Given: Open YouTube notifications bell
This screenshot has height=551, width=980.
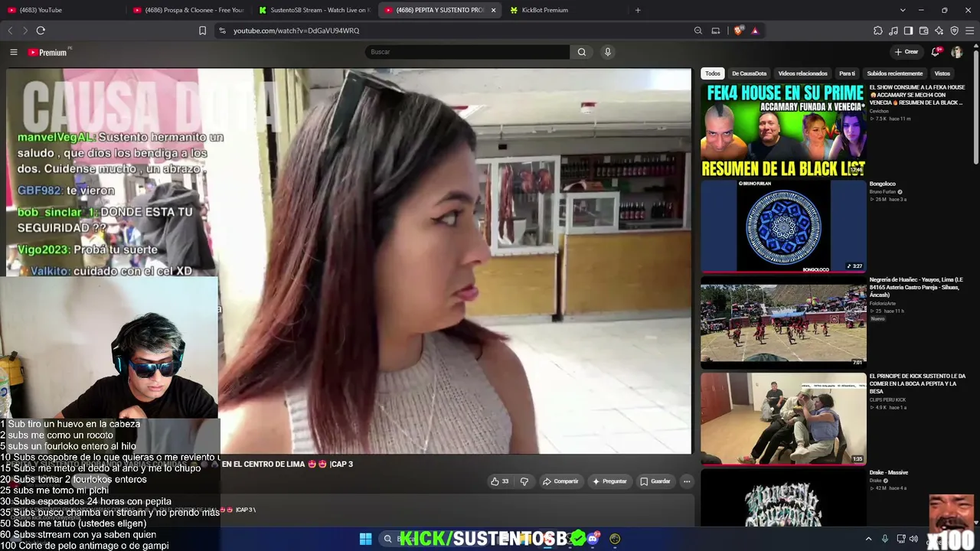Looking at the screenshot, I should coord(936,52).
